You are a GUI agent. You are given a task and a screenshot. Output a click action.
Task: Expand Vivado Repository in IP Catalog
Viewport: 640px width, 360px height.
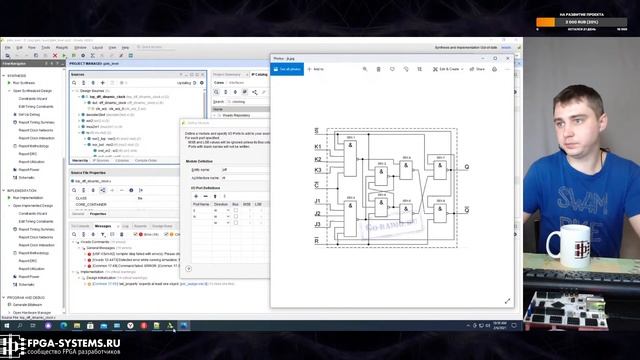215,116
